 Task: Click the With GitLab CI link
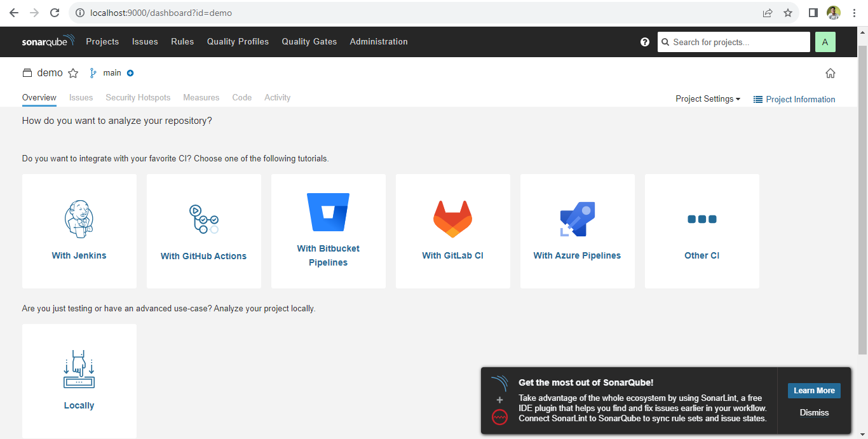pyautogui.click(x=452, y=255)
